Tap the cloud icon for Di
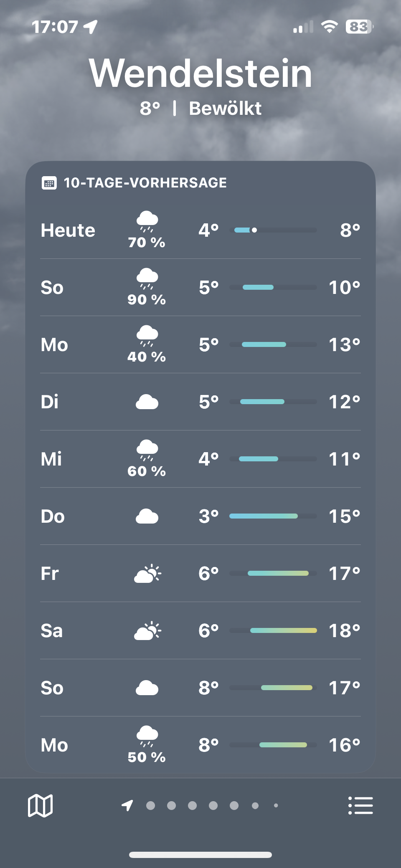This screenshot has height=868, width=401. pos(147,402)
